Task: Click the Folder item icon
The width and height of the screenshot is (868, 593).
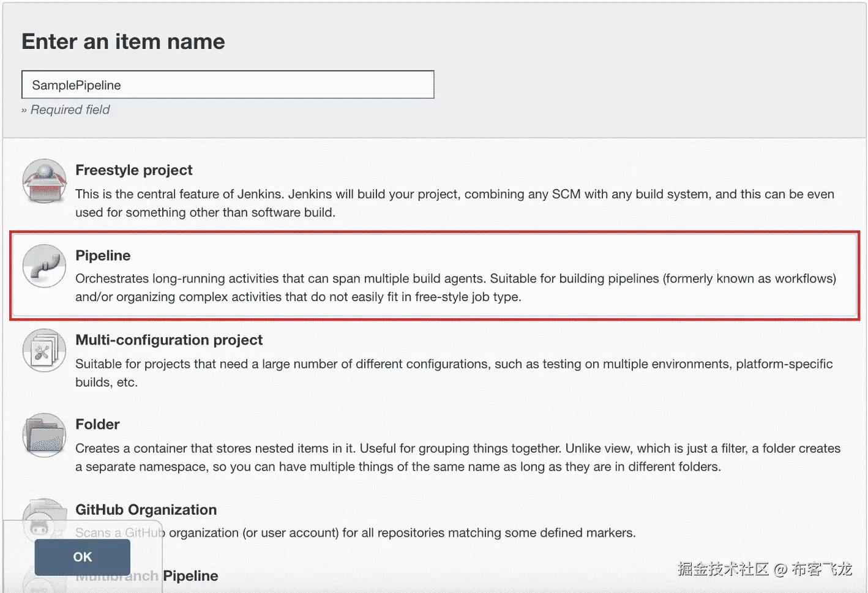Action: tap(44, 435)
